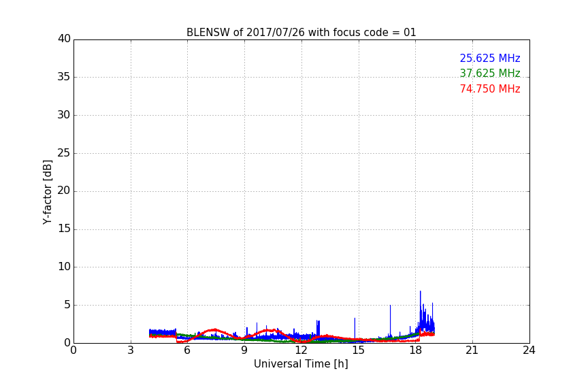Image resolution: width=588 pixels, height=392 pixels.
Task: Click the y-axis tick label 10
Action: tap(64, 267)
